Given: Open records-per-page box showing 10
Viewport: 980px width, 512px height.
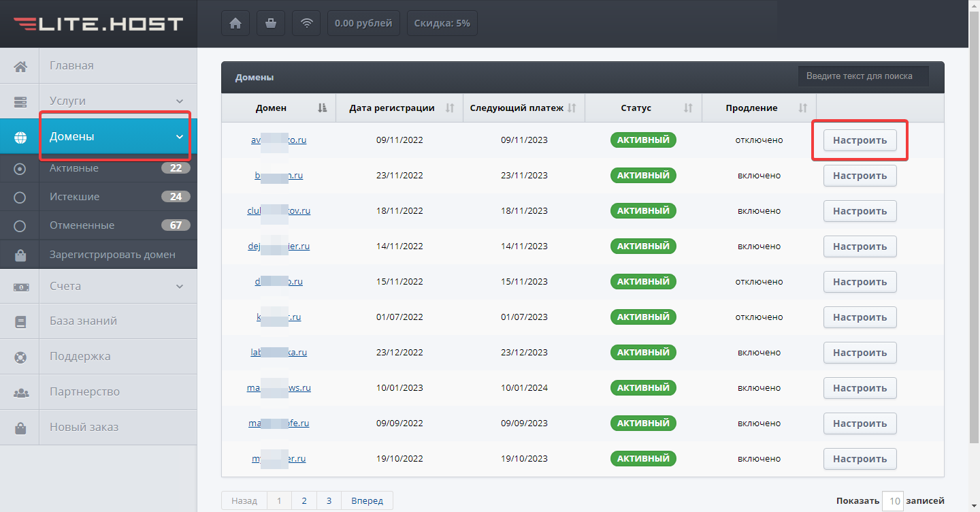Looking at the screenshot, I should (892, 501).
